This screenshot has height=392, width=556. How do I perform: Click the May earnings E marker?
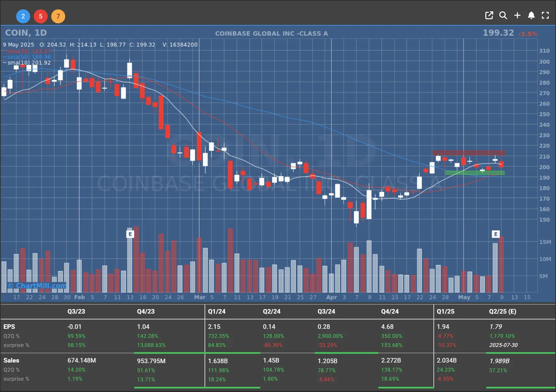495,234
